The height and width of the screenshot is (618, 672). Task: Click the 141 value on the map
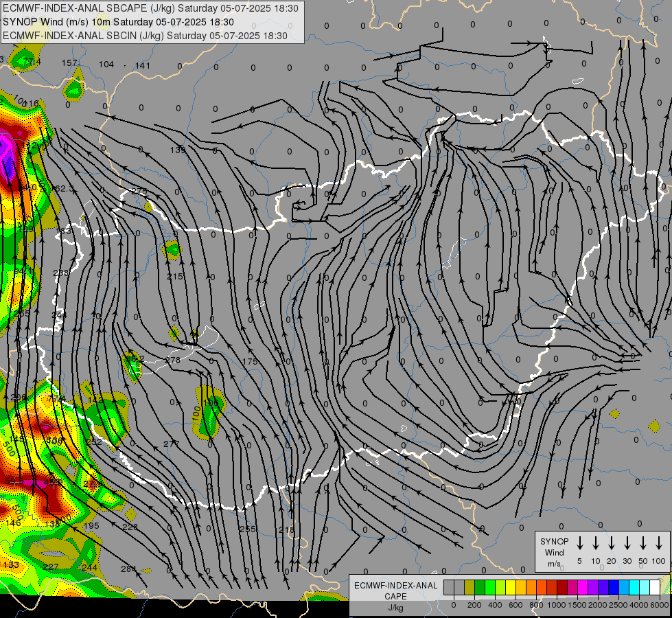143,66
